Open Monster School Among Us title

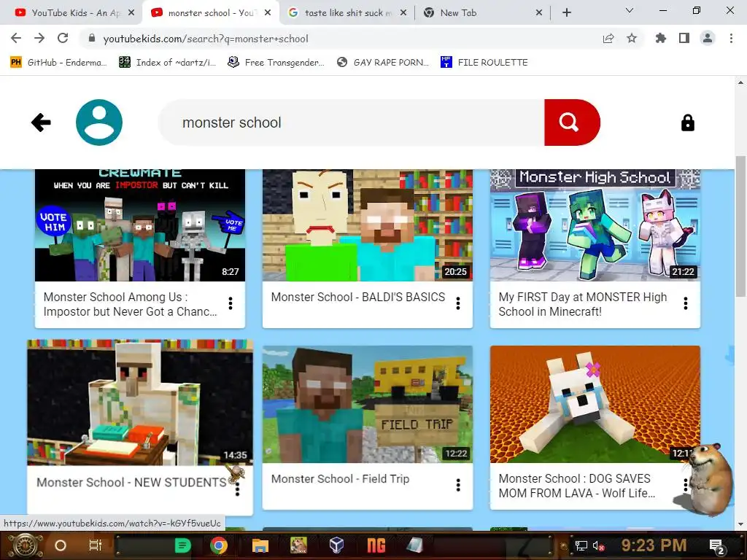130,304
